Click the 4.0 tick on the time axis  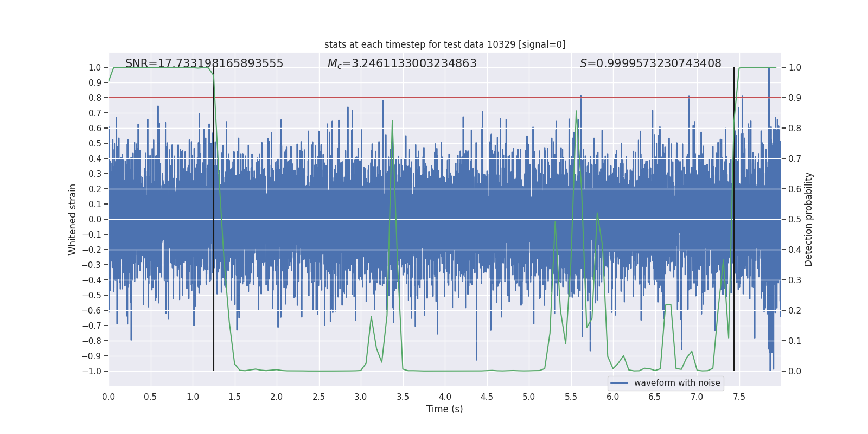[x=445, y=397]
